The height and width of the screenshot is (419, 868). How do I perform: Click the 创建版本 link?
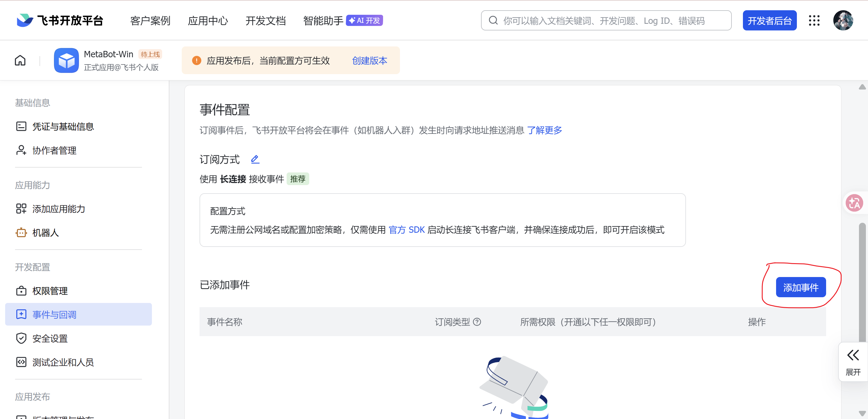369,61
